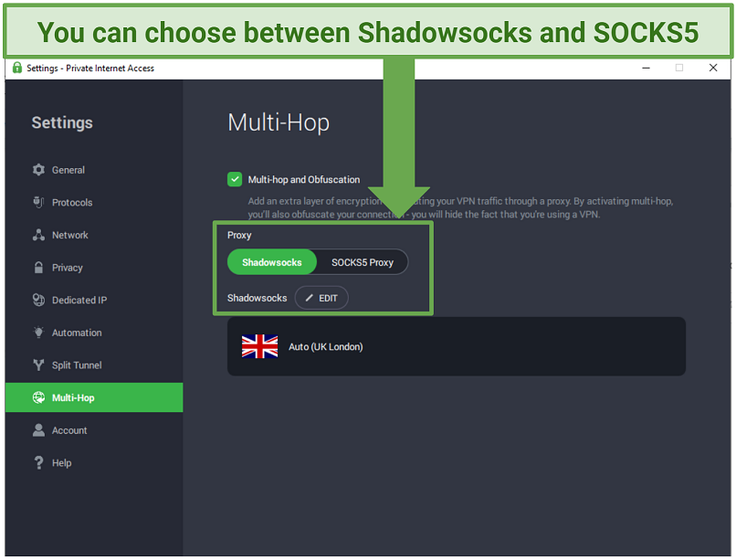Switch to SOCKS5 Proxy option
Viewport: 736px width, 560px height.
point(363,262)
